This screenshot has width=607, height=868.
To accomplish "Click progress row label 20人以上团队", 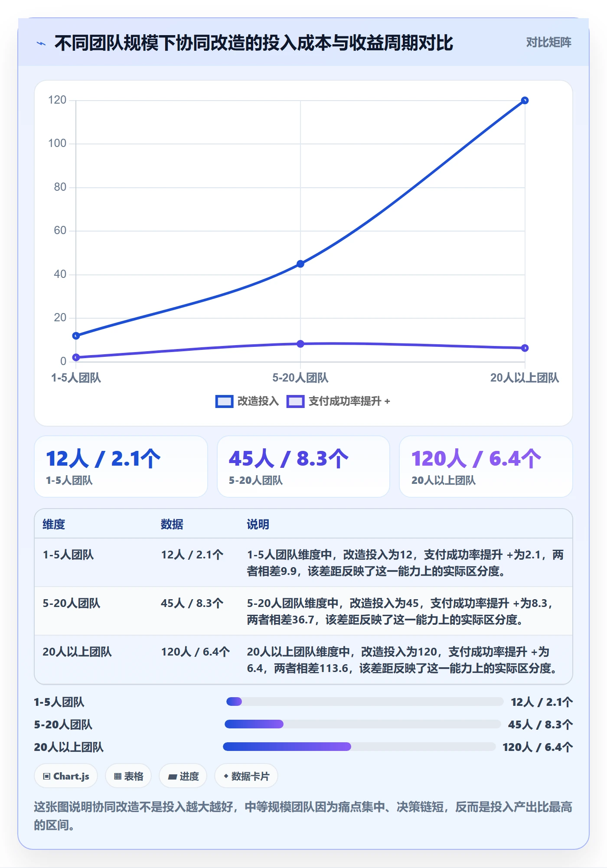I will click(69, 747).
